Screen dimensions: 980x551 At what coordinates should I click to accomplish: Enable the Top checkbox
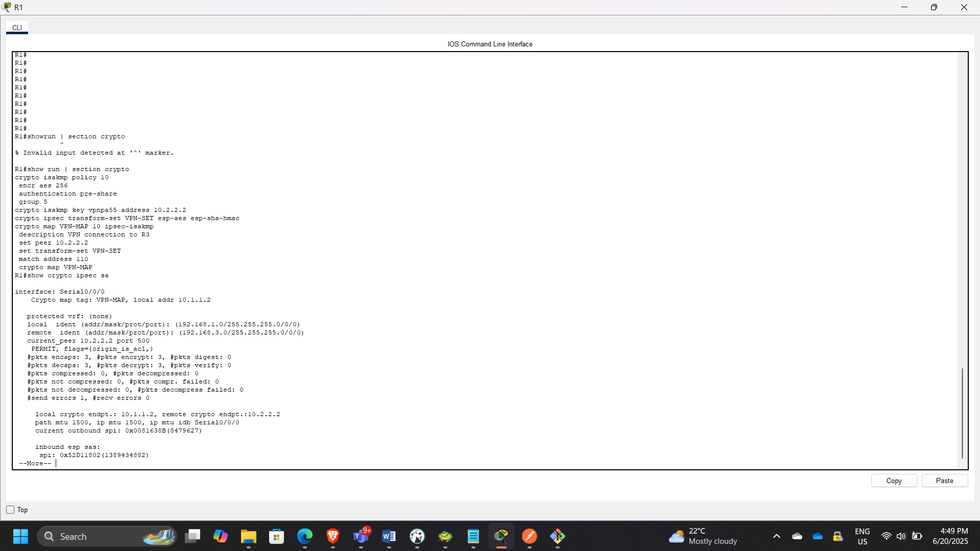click(10, 510)
